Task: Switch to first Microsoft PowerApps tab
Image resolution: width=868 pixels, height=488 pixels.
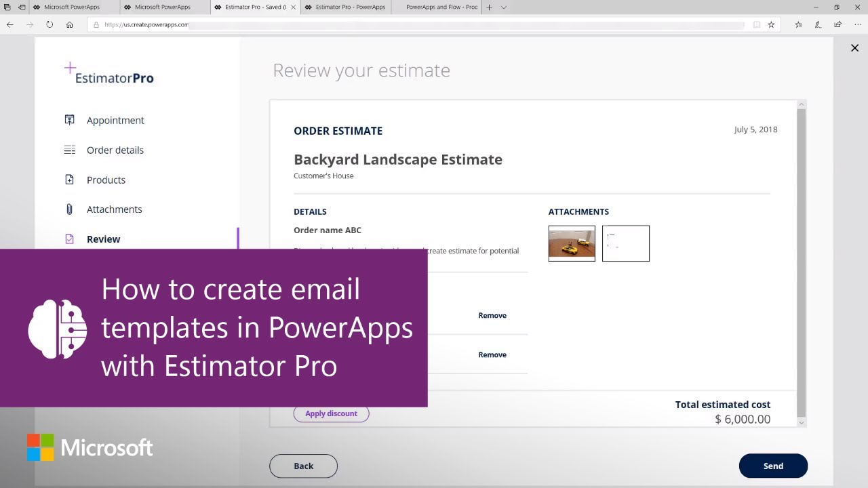Action: tap(75, 7)
